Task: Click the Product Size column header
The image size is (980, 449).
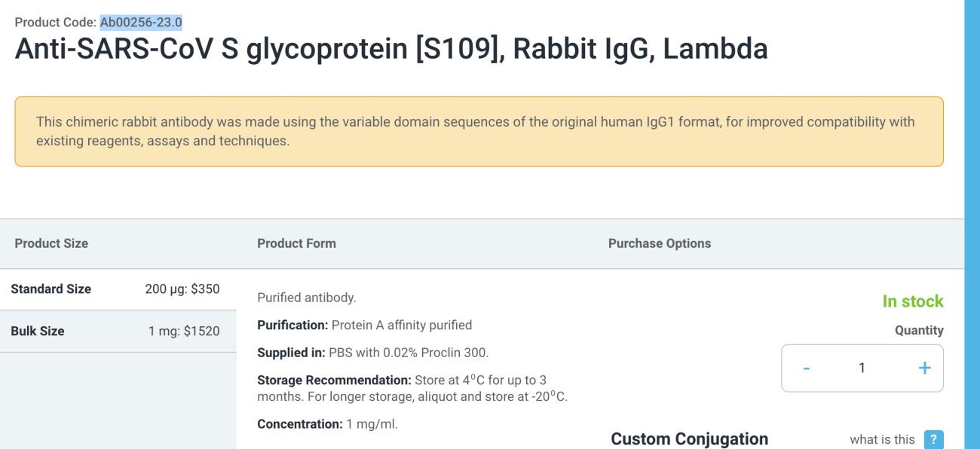Action: tap(51, 243)
